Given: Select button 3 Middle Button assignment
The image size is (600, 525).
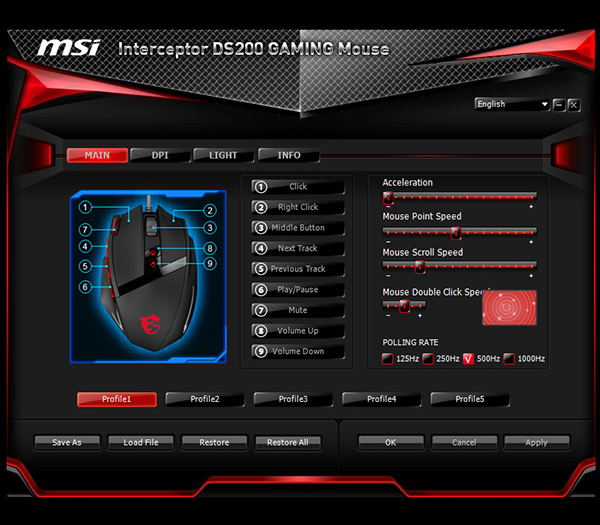Looking at the screenshot, I should click(298, 228).
